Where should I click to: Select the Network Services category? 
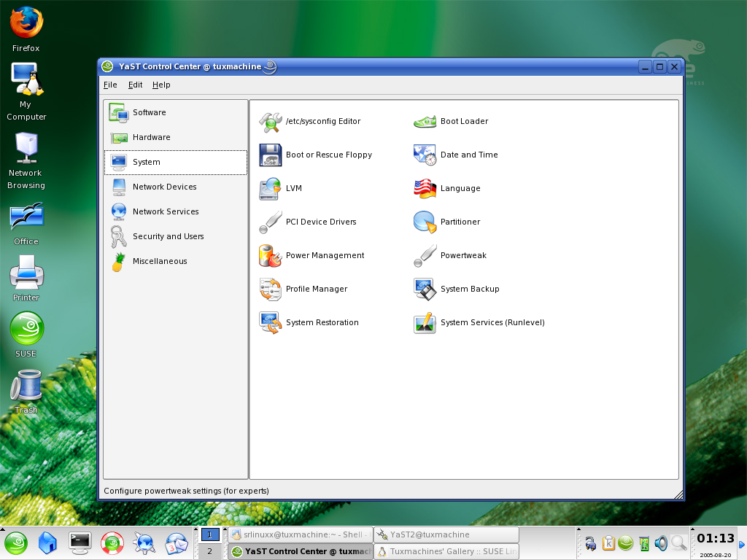(x=176, y=211)
